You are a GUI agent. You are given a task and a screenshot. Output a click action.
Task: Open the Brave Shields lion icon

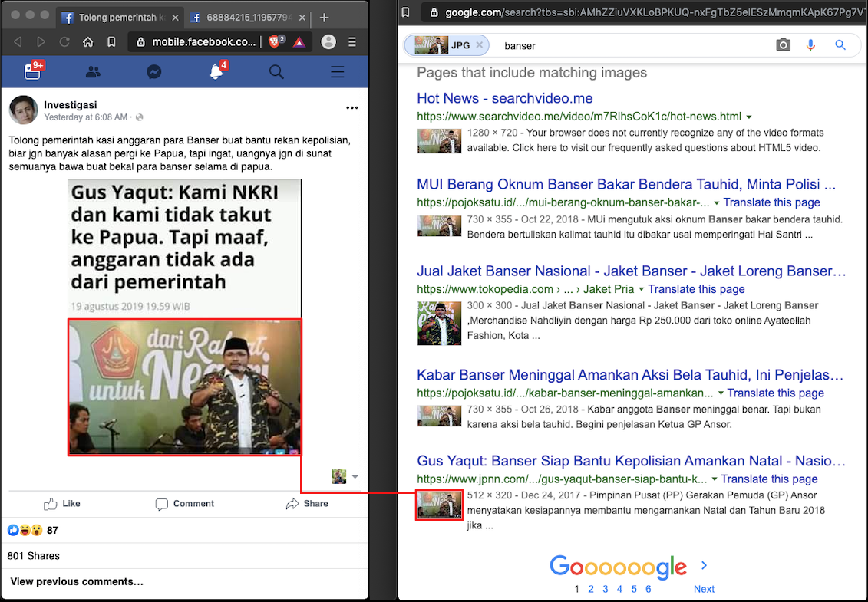(x=275, y=41)
